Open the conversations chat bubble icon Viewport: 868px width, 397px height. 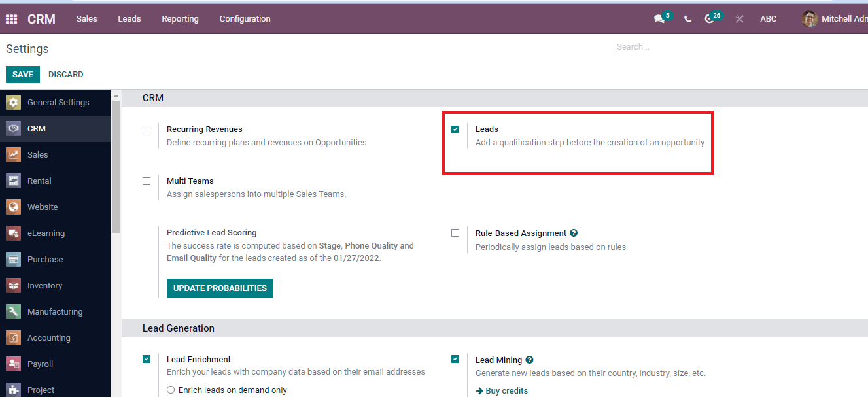[659, 19]
